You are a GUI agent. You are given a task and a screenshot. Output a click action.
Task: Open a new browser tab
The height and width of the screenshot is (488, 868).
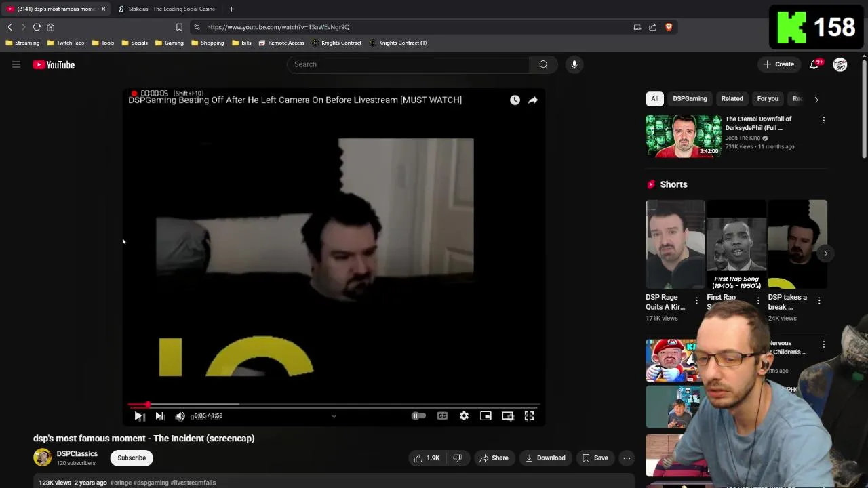point(231,9)
